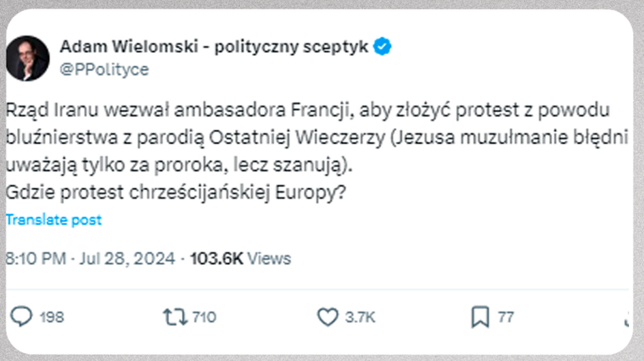The height and width of the screenshot is (361, 644).
Task: Click the 198 replies count
Action: pos(51,317)
